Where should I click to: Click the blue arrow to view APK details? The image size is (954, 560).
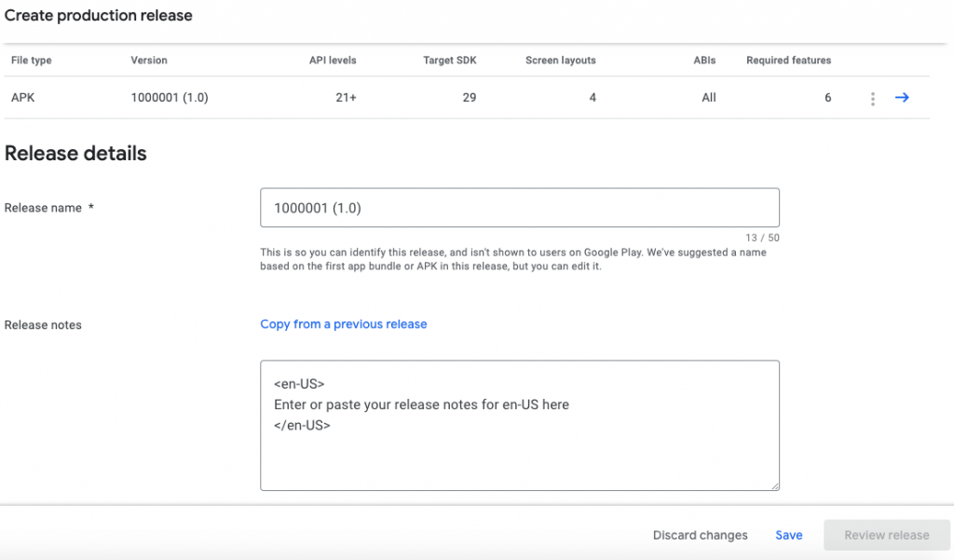coord(902,98)
